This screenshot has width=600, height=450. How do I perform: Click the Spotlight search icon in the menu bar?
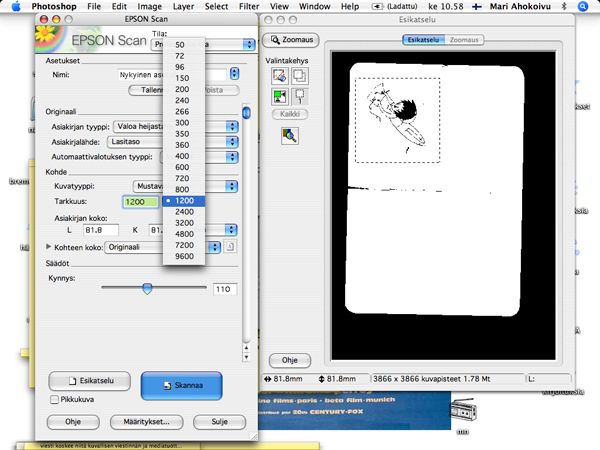point(582,7)
